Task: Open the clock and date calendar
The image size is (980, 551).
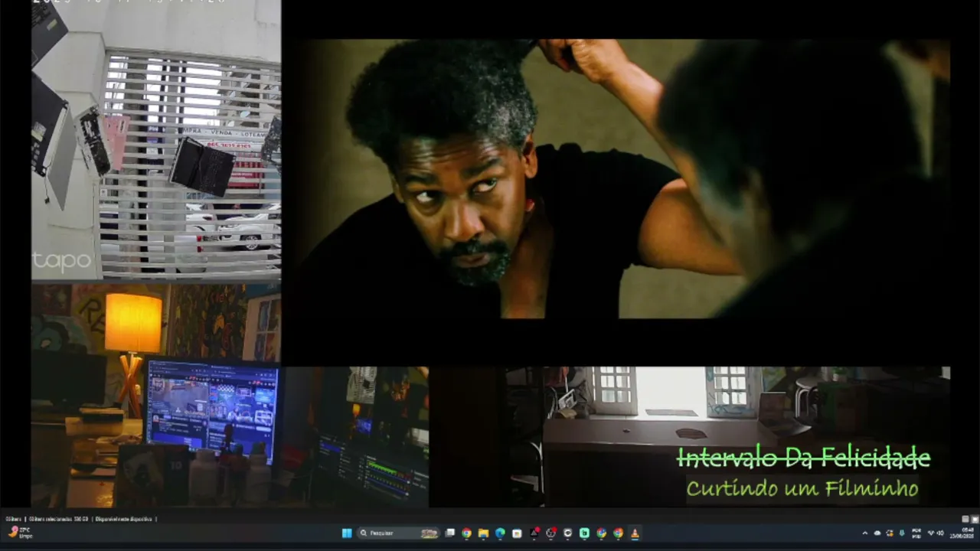Action: tap(963, 533)
